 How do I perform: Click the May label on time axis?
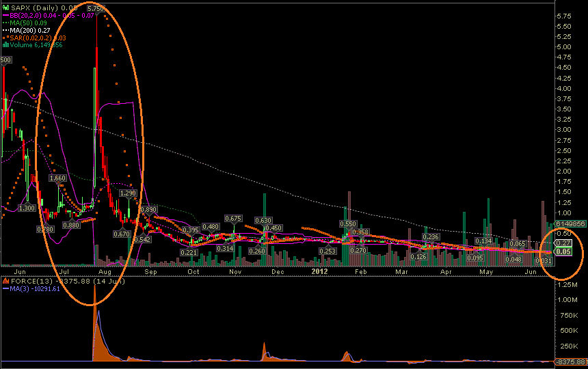click(x=486, y=271)
